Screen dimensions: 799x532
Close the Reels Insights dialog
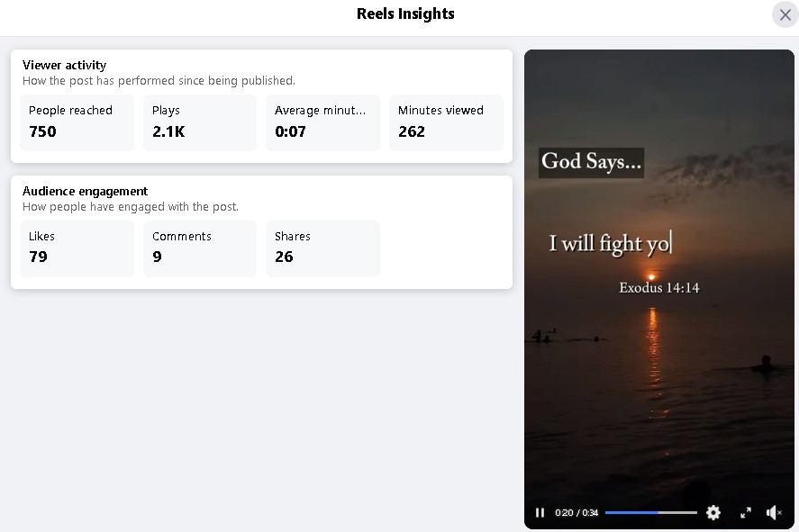point(785,14)
